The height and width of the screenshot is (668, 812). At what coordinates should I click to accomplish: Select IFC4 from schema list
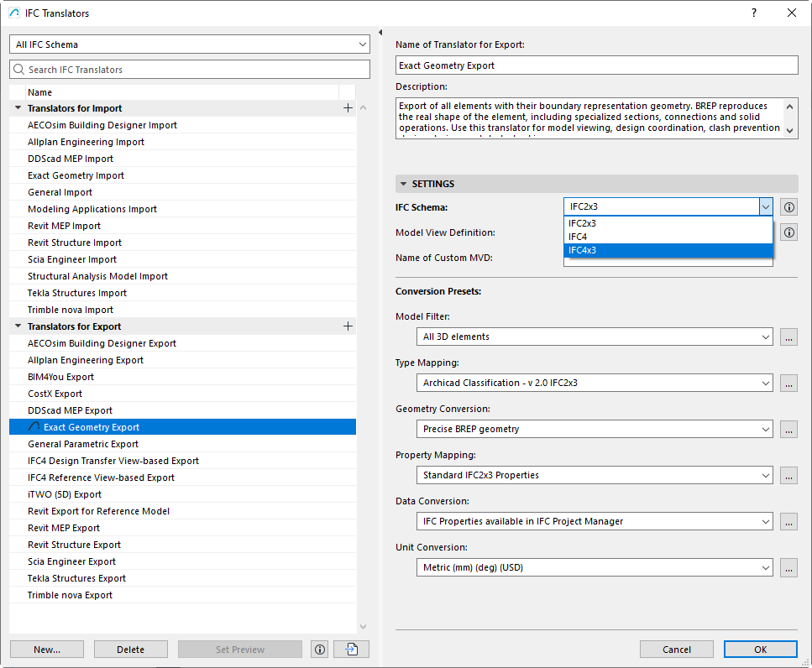click(x=668, y=237)
